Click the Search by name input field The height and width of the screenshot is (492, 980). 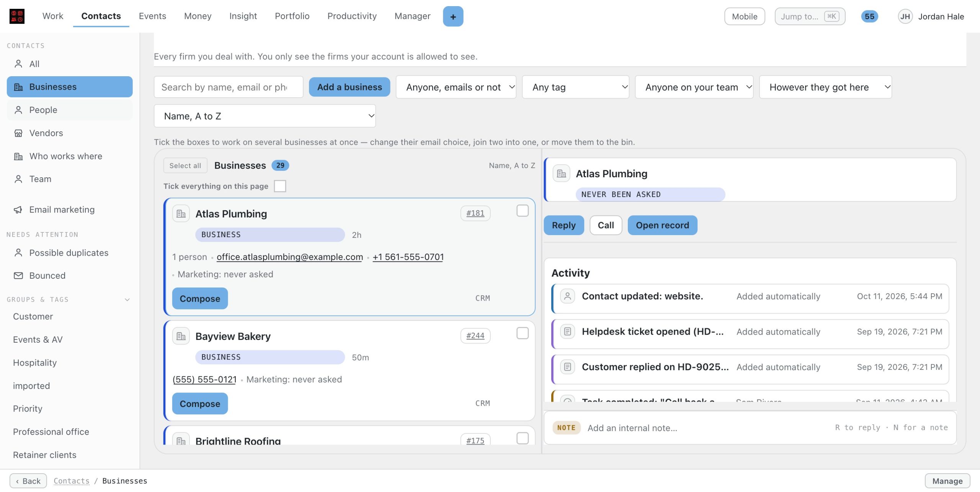[229, 87]
